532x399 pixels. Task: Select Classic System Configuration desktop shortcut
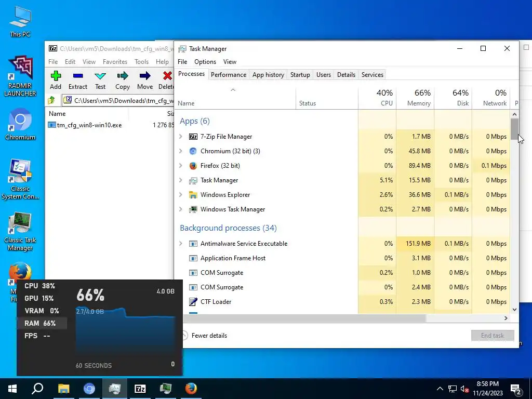point(20,179)
